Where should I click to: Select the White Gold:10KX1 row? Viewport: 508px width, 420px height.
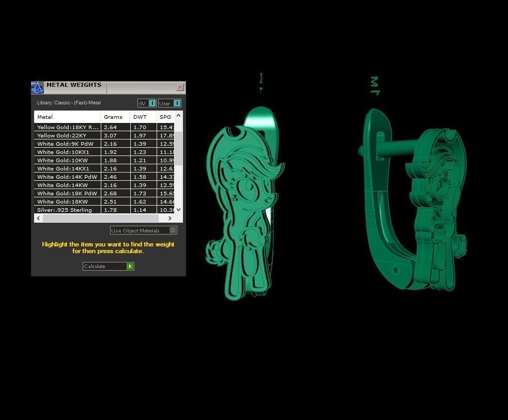point(104,152)
